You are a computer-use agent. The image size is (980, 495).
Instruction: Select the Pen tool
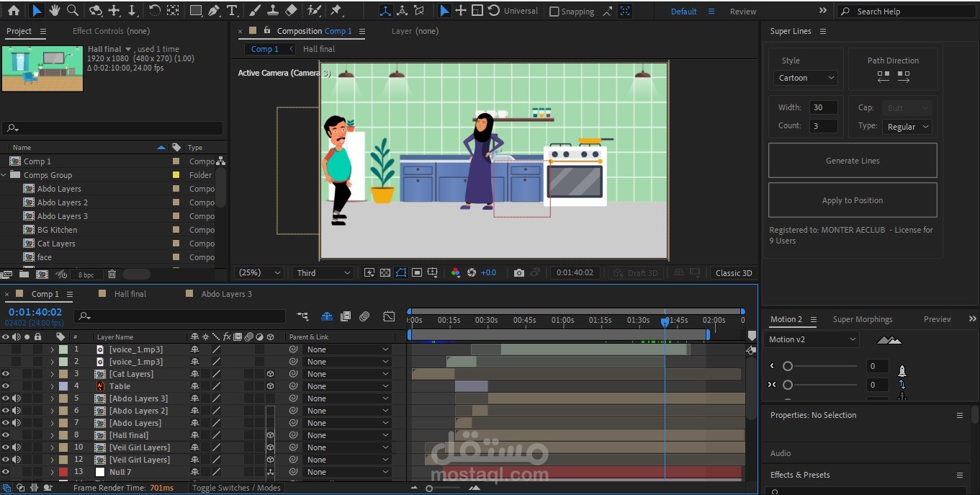click(x=214, y=11)
